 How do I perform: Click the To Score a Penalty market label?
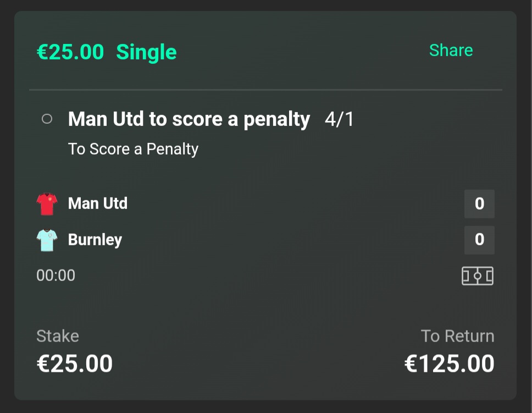click(x=133, y=149)
